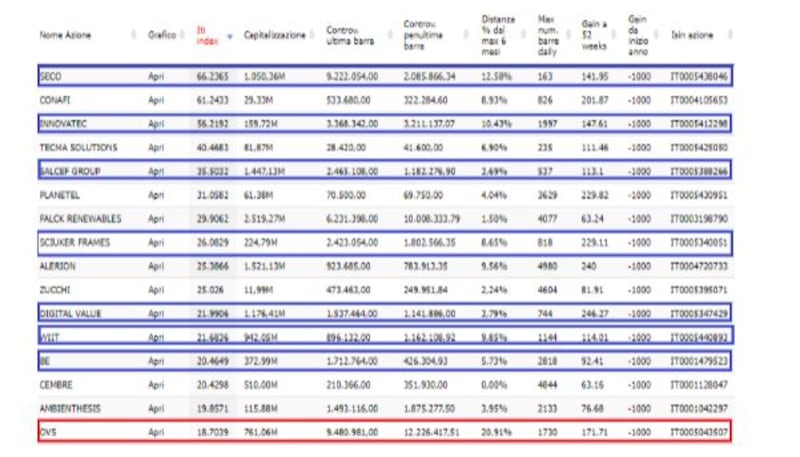
Task: Select the DIGITAL VALUE stock name
Action: coord(70,314)
